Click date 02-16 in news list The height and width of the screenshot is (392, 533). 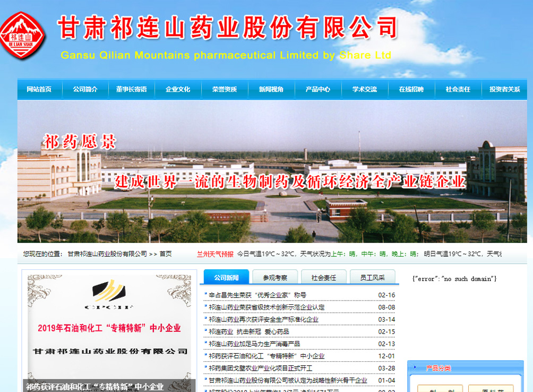(386, 295)
